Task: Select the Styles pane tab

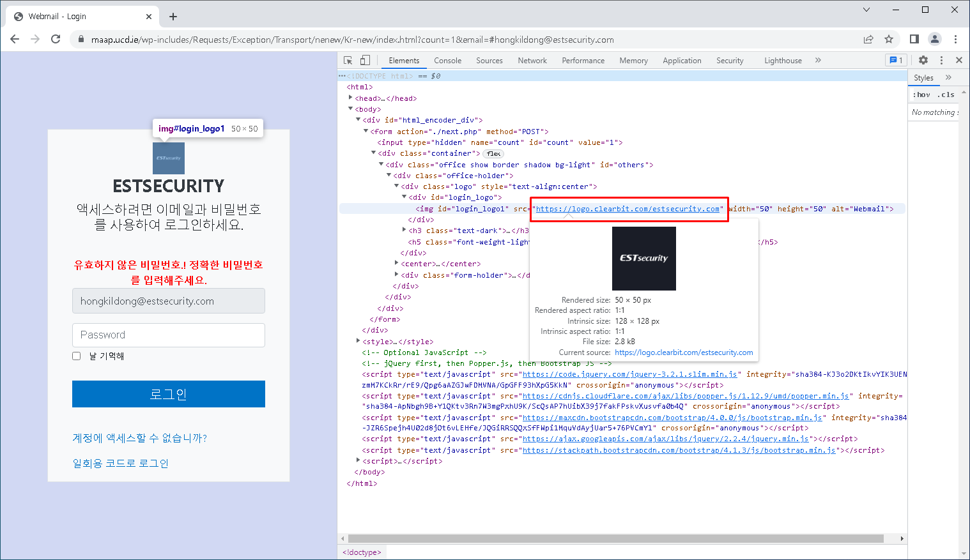Action: 923,78
